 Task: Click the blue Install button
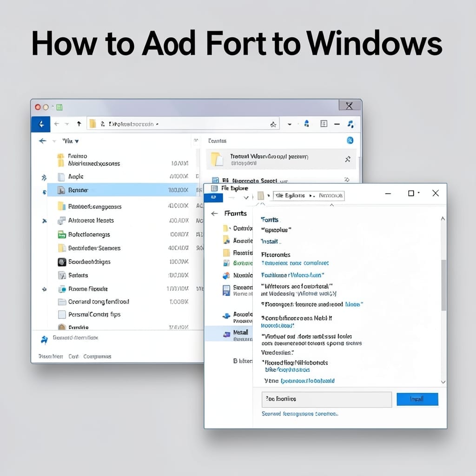tap(417, 399)
